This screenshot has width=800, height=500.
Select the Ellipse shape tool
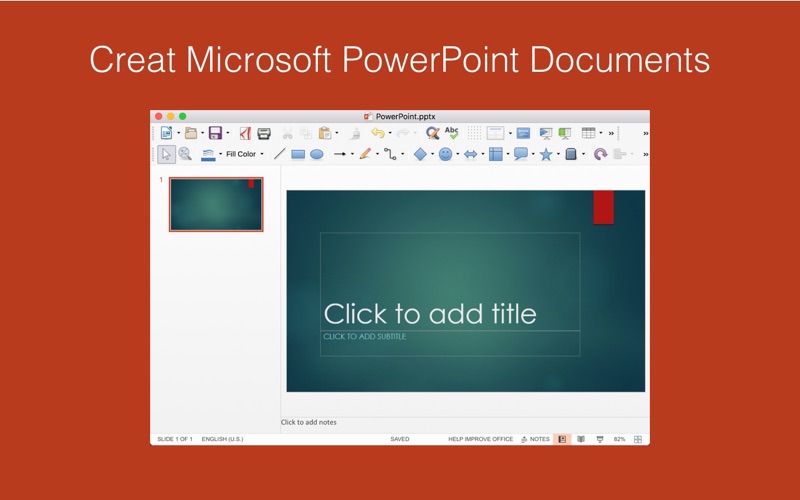317,154
